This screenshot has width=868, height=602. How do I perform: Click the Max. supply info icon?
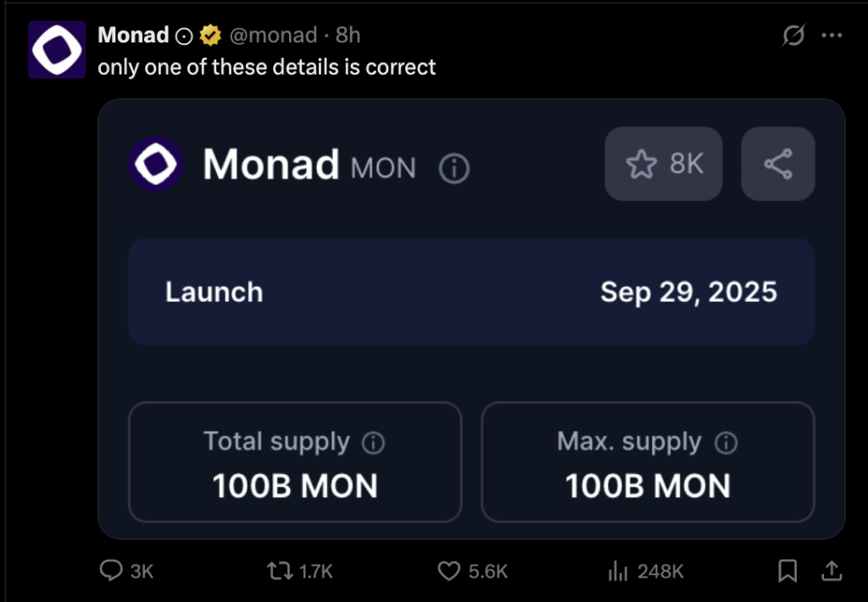(x=726, y=443)
